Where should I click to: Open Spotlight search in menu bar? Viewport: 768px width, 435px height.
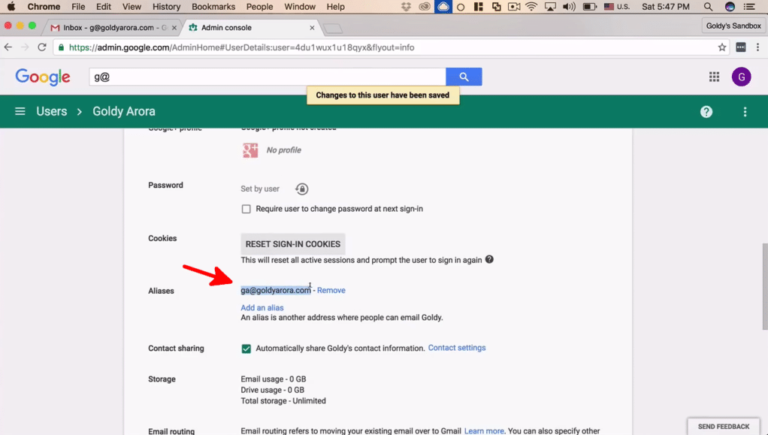[x=708, y=6]
